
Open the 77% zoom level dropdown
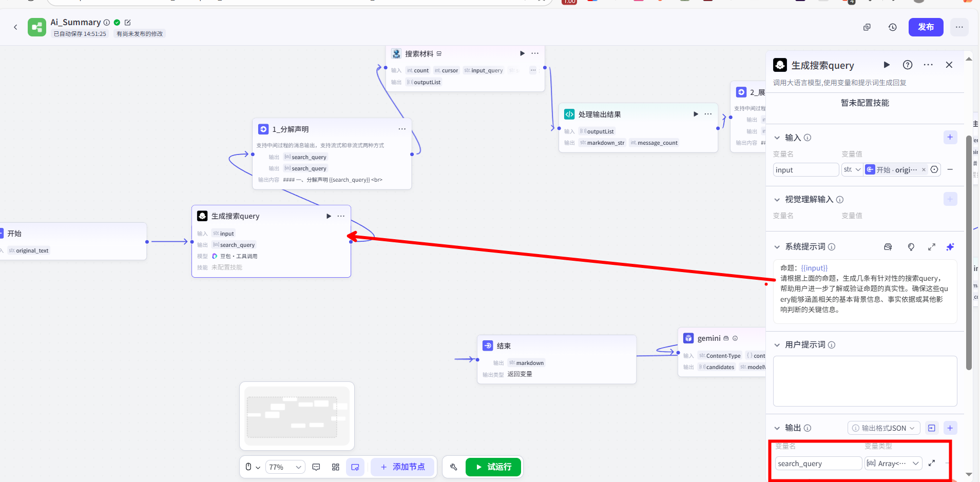click(285, 467)
